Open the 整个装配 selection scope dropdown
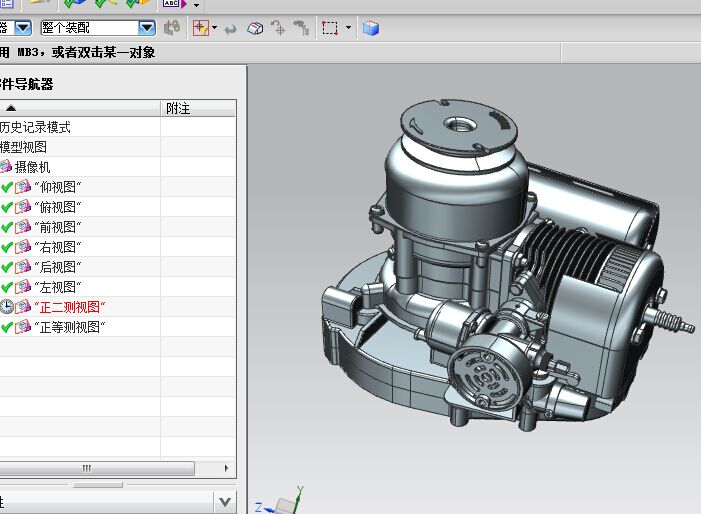 (x=147, y=29)
